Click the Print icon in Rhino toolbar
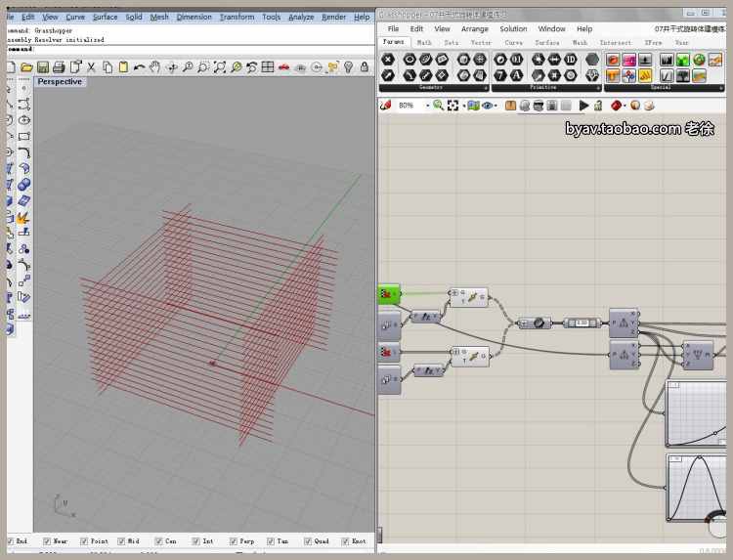Image resolution: width=733 pixels, height=560 pixels. click(x=59, y=67)
